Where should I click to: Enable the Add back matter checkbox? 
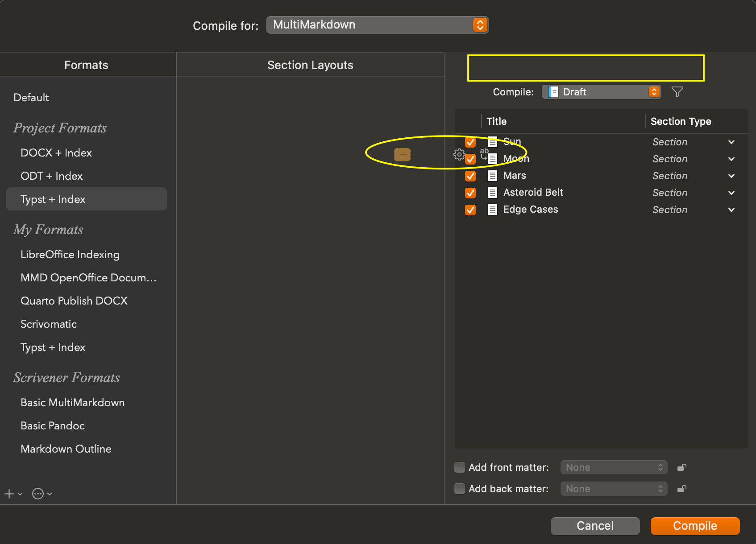(460, 489)
